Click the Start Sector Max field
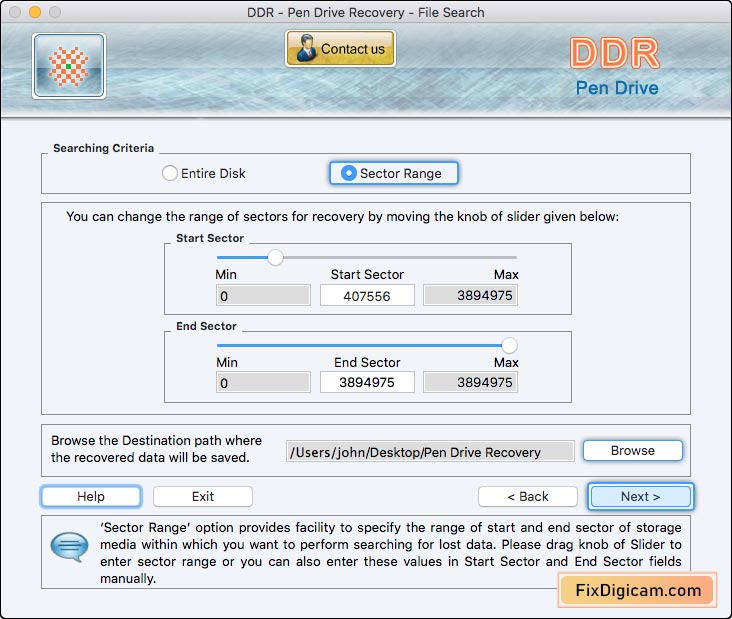This screenshot has height=619, width=732. [471, 295]
